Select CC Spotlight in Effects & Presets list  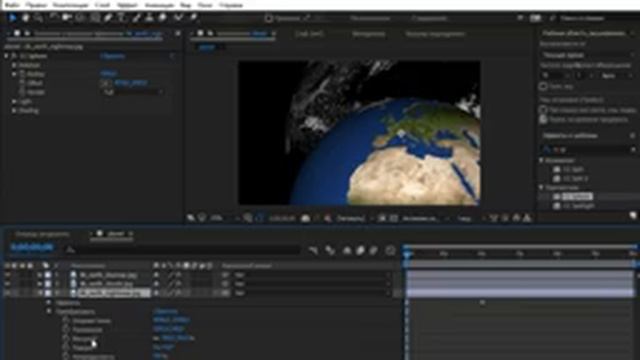pyautogui.click(x=578, y=206)
